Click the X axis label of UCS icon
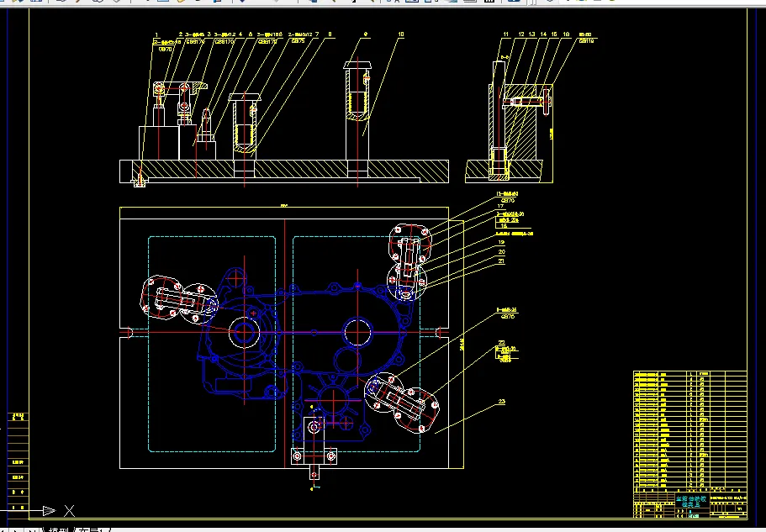766x532 pixels. tap(70, 511)
